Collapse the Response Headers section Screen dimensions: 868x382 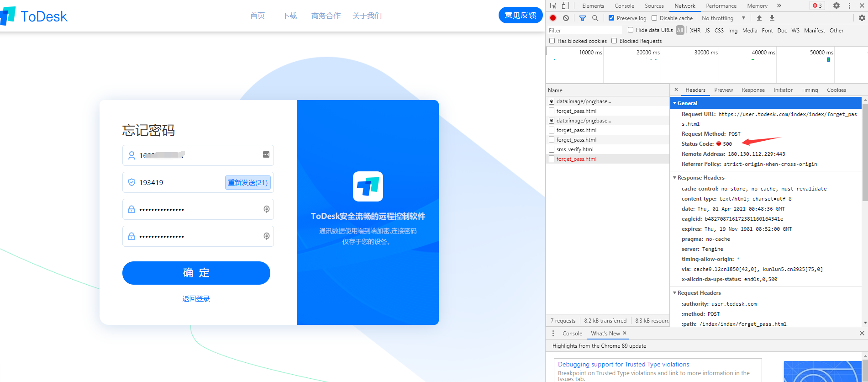pos(674,177)
